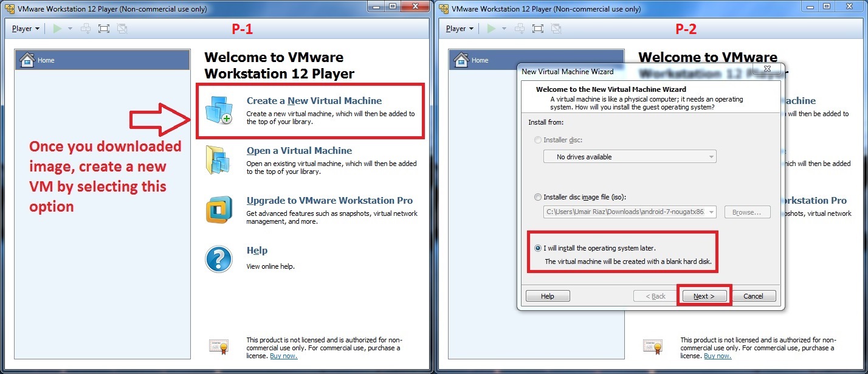Click the Unity mode icon in P-1 toolbar
The height and width of the screenshot is (374, 868).
[122, 29]
